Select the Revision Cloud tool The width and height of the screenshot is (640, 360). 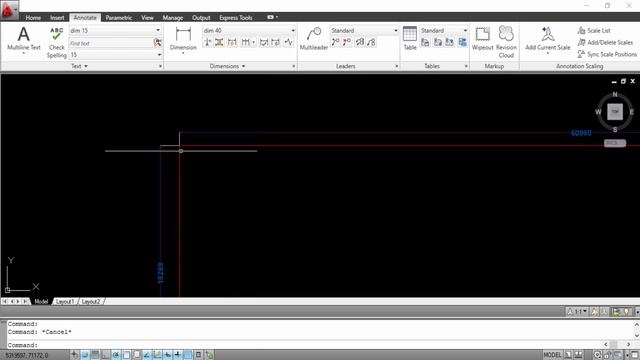point(506,42)
